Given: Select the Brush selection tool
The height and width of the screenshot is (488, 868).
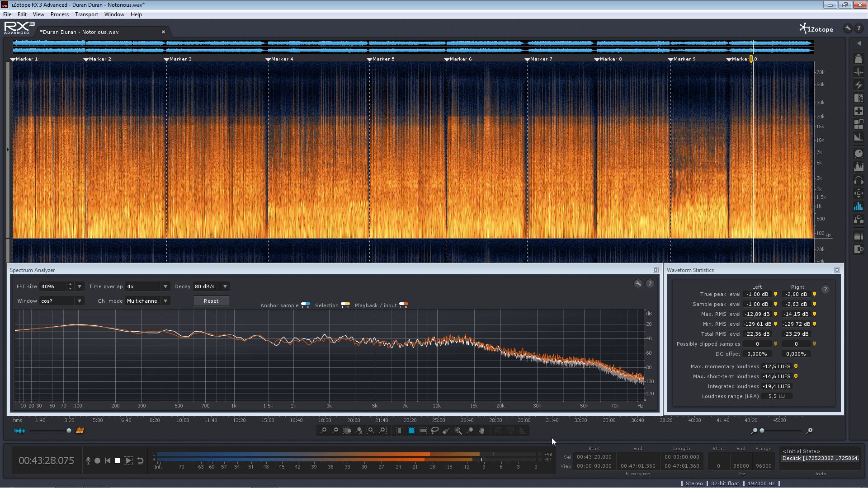Looking at the screenshot, I should pyautogui.click(x=446, y=431).
